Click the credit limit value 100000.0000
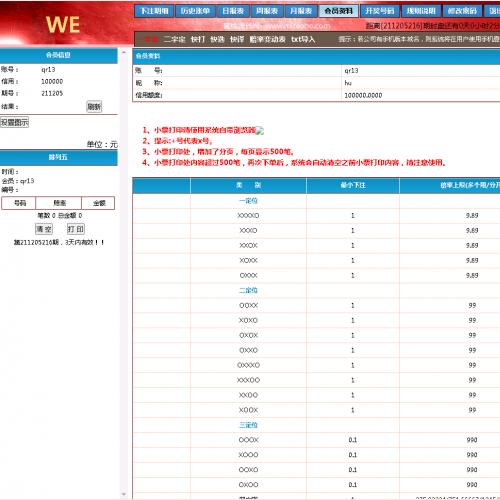The height and width of the screenshot is (500, 500). pos(363,95)
